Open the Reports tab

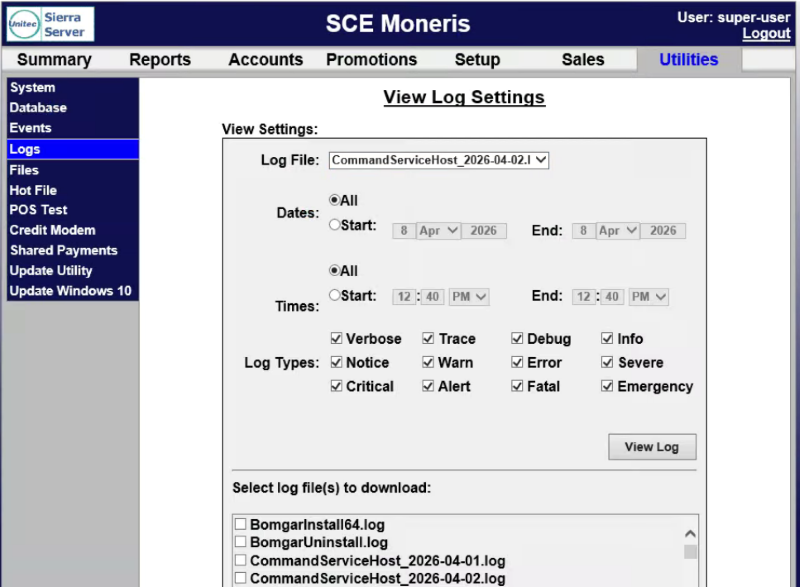point(160,60)
